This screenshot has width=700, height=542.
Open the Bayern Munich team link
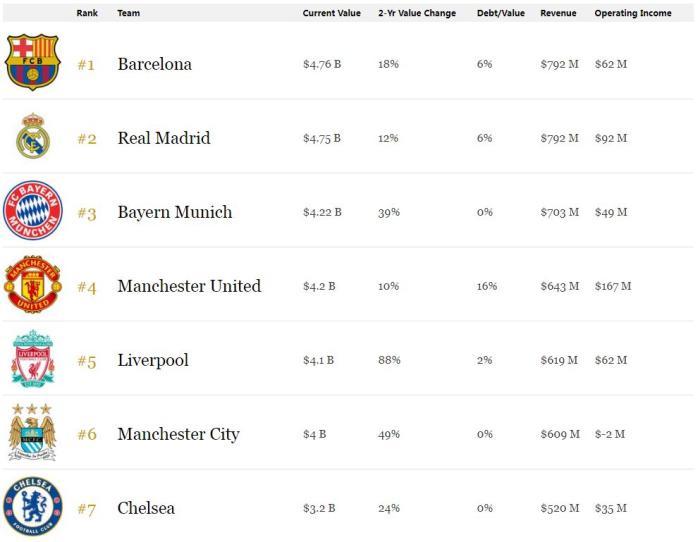(174, 212)
